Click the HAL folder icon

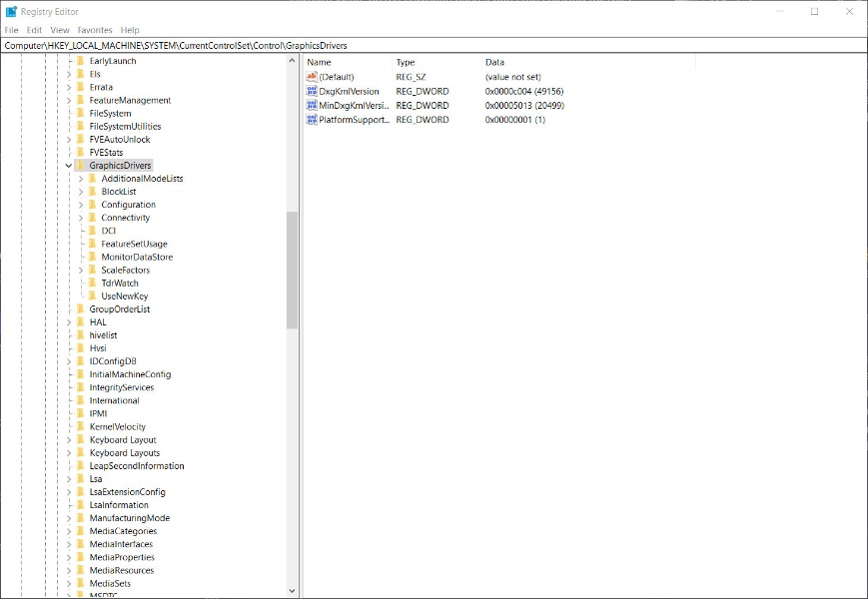point(81,322)
